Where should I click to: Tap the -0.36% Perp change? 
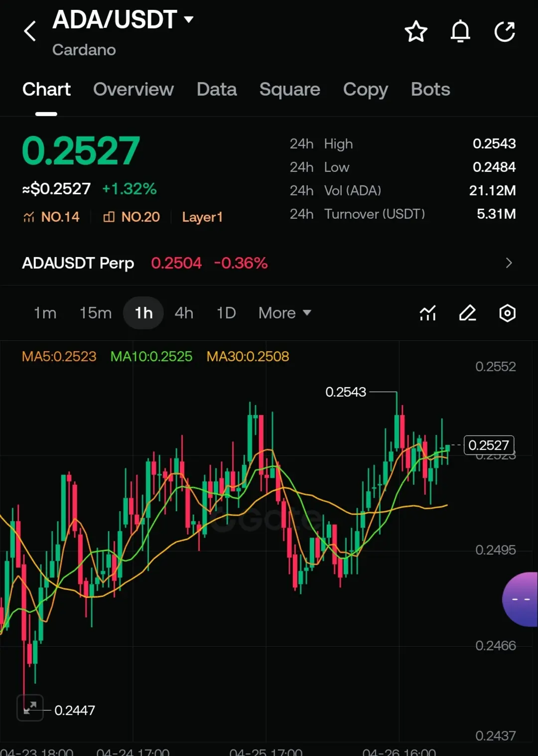pos(241,263)
